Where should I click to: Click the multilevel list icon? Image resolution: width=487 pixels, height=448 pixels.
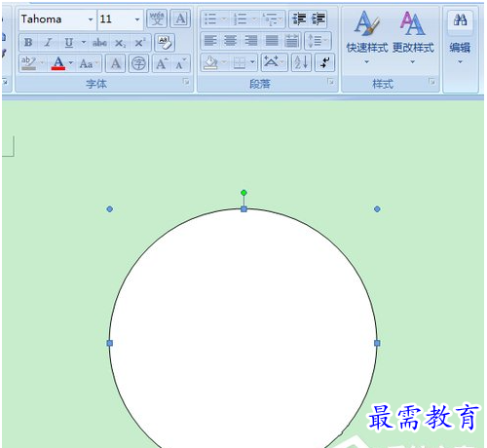tap(271, 19)
